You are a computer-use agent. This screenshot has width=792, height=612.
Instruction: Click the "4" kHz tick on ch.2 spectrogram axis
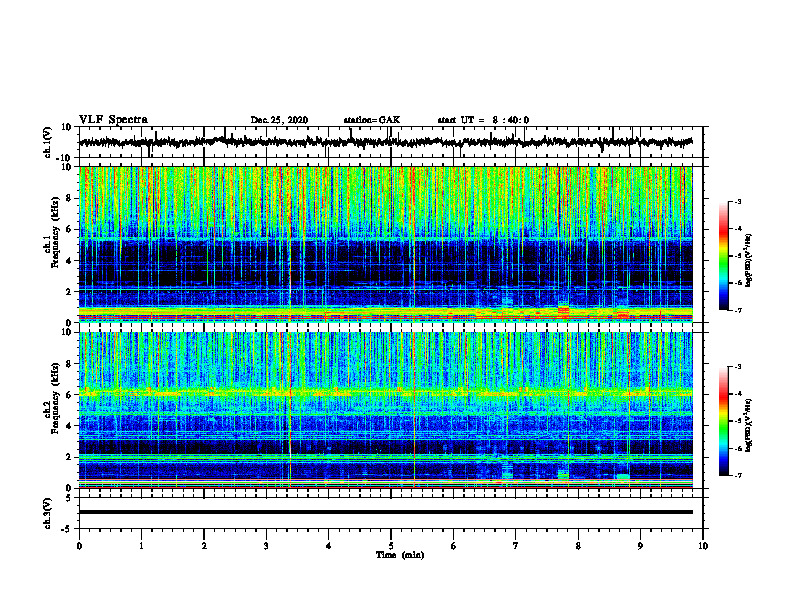pyautogui.click(x=70, y=426)
